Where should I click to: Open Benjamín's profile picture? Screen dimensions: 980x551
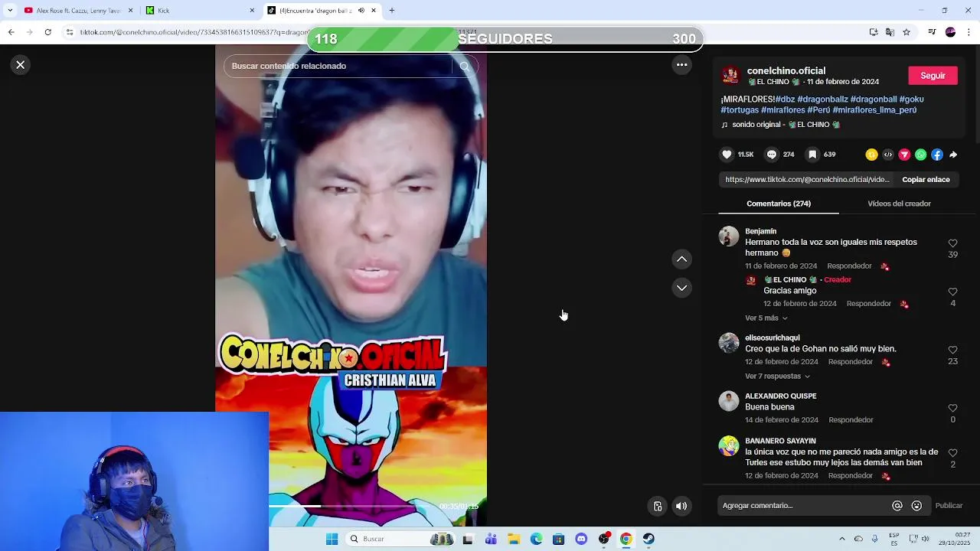tap(729, 236)
